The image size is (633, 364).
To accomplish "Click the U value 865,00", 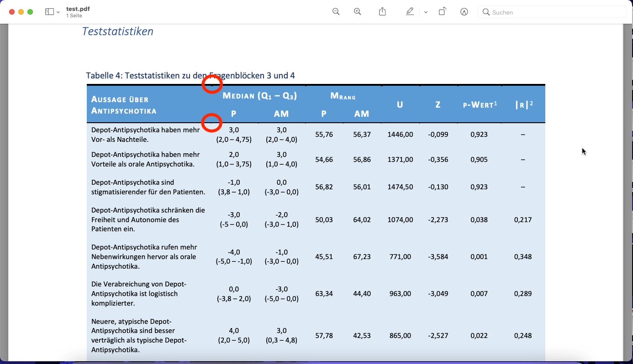I will tap(400, 336).
